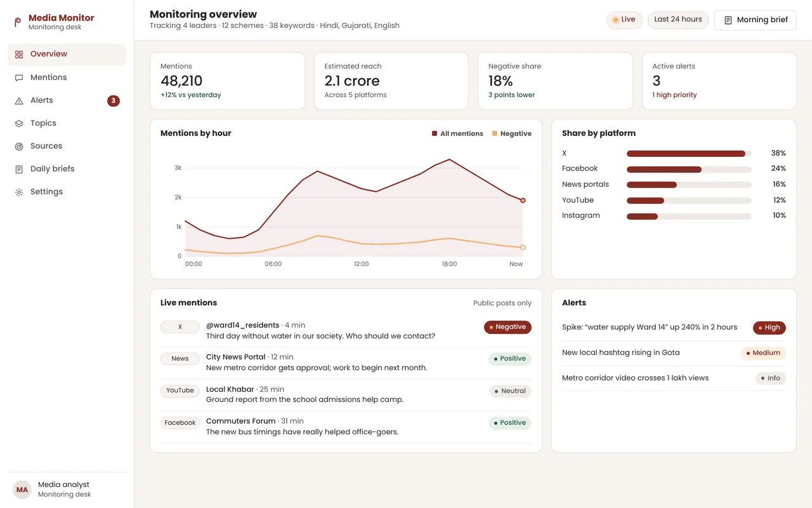Open the Last 24 hours range selector
The width and height of the screenshot is (812, 508).
point(678,20)
